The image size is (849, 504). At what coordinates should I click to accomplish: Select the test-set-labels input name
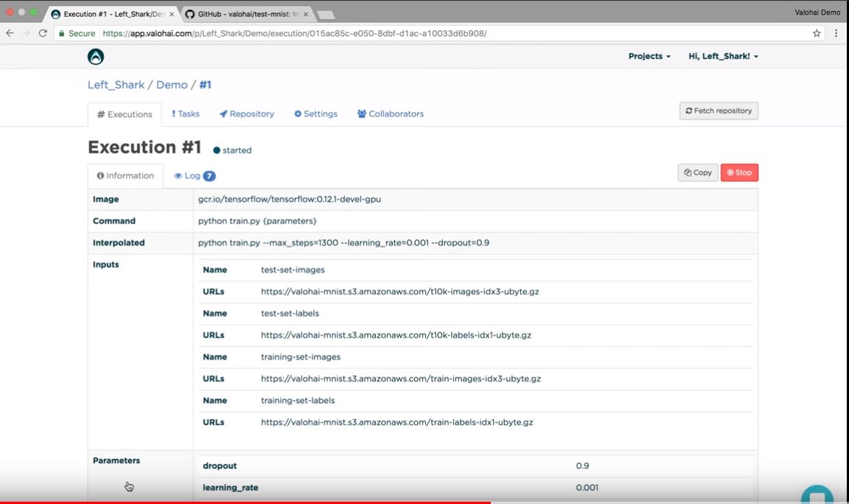click(x=290, y=313)
